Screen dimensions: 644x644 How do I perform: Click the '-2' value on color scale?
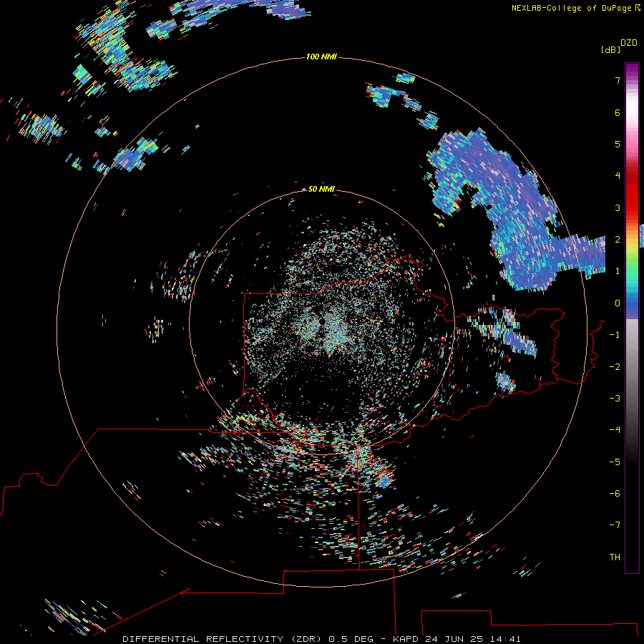(x=615, y=367)
